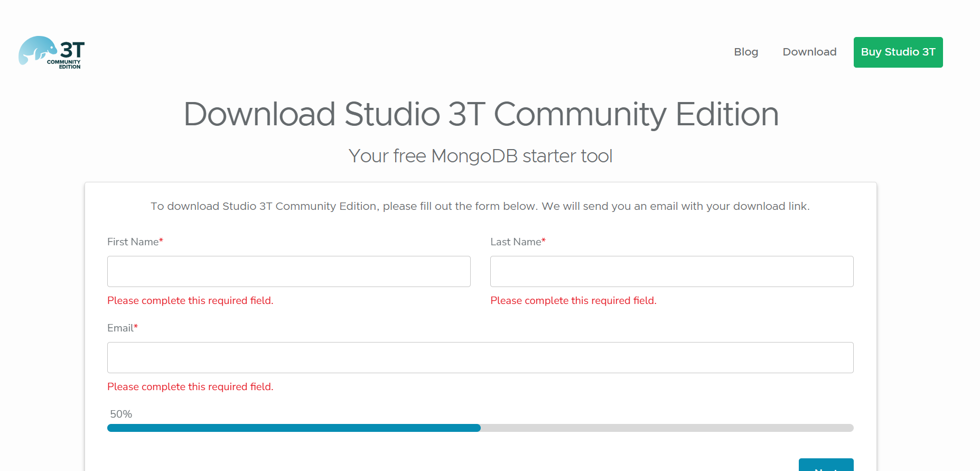Screen dimensions: 980x471
Task: Click the 'Your free MongoDB starter tool' subtitle
Action: 480,156
